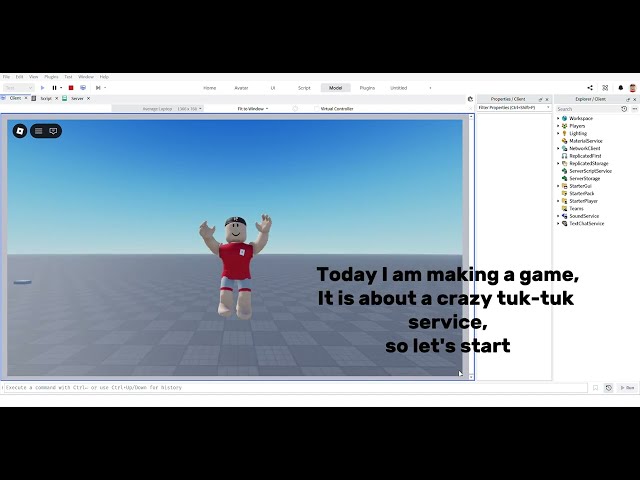Open the Test menu

coord(68,77)
